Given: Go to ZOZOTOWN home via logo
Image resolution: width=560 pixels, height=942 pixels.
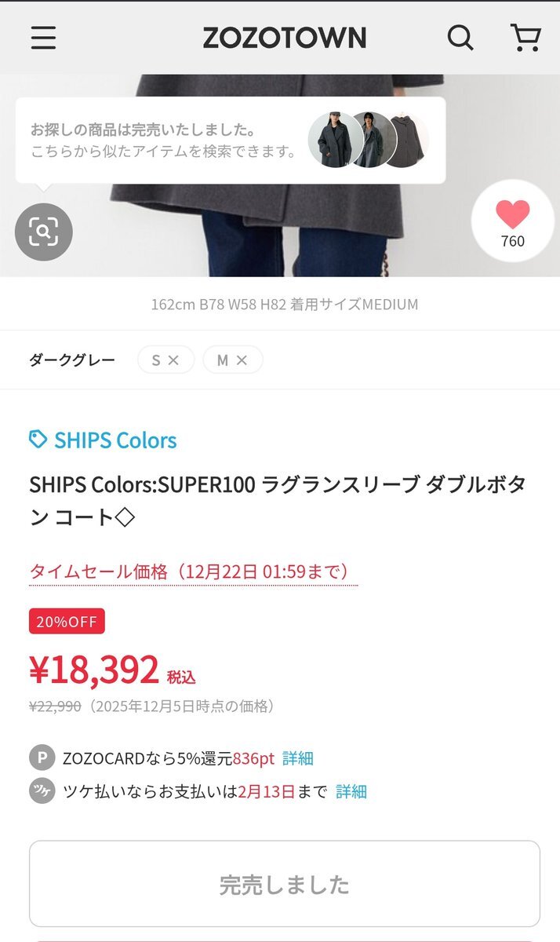Looking at the screenshot, I should tap(284, 38).
